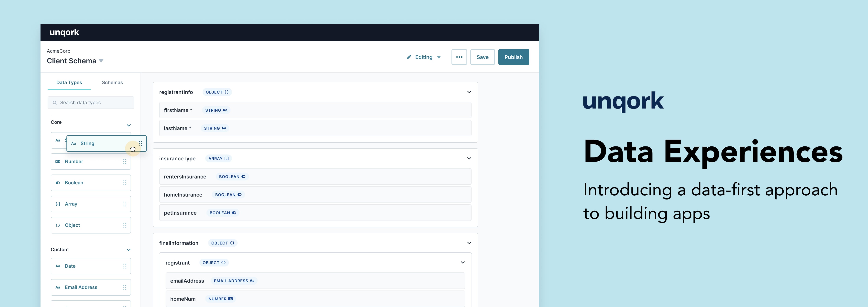Click the AcmeCorp workspace name
Image resolution: width=868 pixels, height=307 pixels.
click(x=59, y=51)
